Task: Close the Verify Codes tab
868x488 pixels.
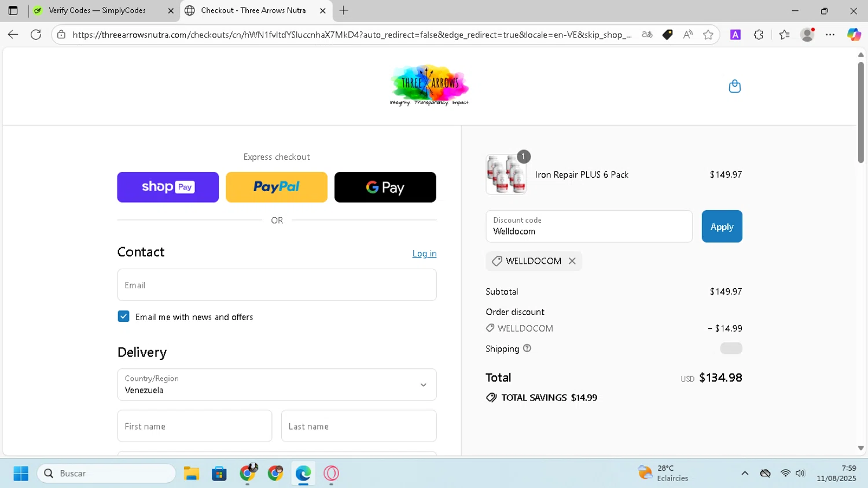Action: pos(171,10)
